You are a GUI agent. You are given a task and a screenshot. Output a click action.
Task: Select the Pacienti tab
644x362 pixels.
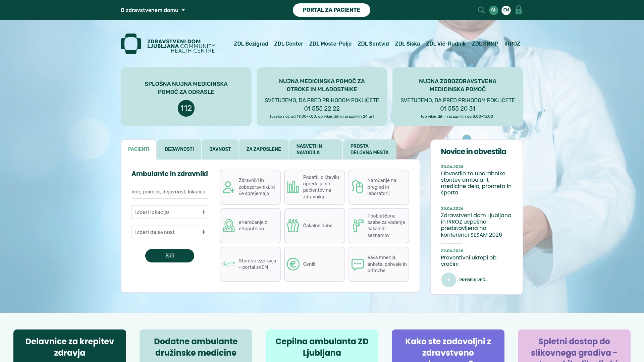[x=139, y=149]
